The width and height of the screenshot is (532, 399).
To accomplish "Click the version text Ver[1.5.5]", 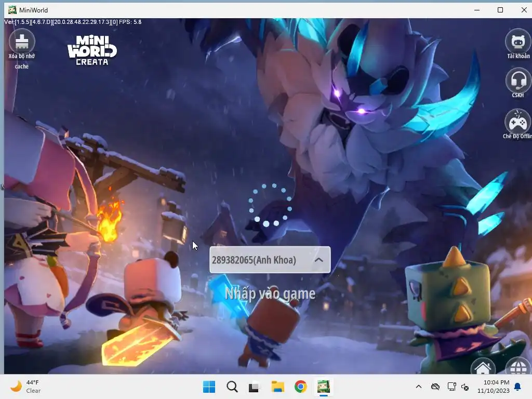I will click(73, 22).
